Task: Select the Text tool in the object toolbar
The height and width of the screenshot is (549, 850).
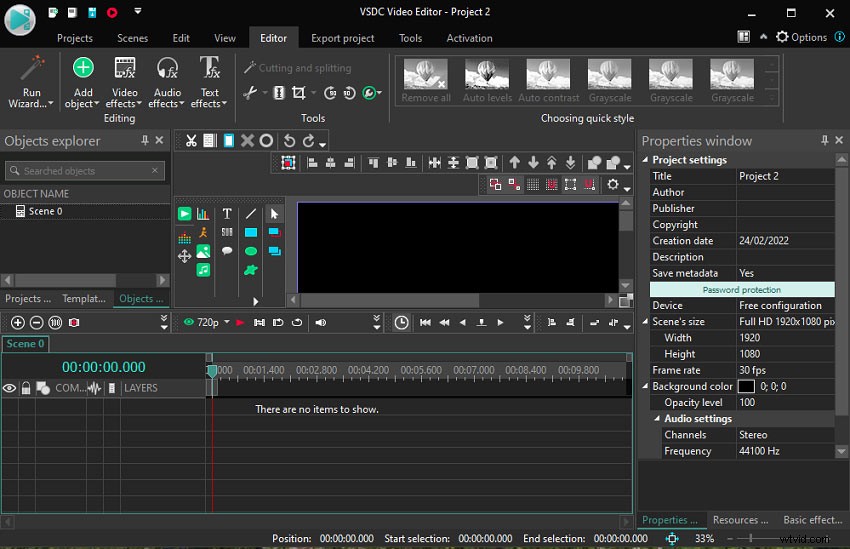Action: (x=227, y=214)
